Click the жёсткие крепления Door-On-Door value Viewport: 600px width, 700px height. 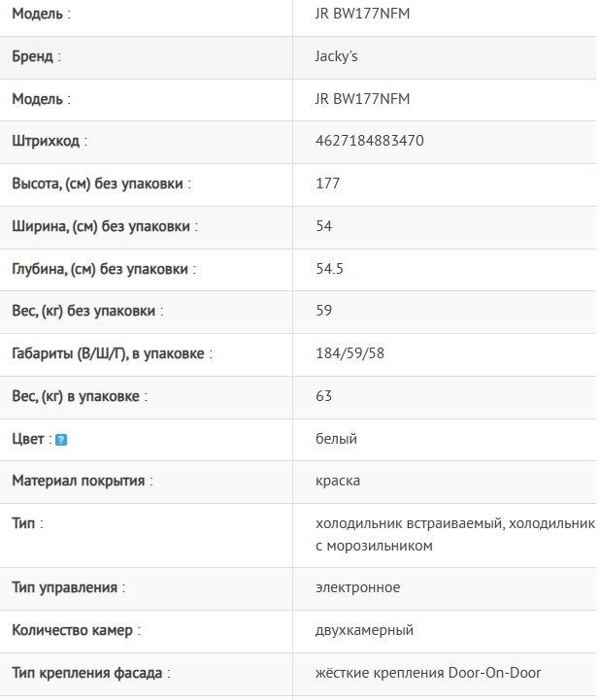(x=428, y=673)
